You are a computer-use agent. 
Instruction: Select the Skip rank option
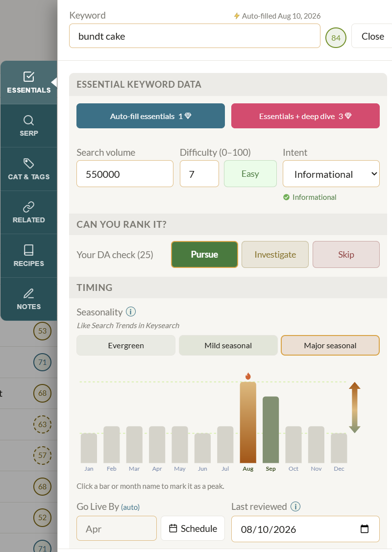(346, 255)
